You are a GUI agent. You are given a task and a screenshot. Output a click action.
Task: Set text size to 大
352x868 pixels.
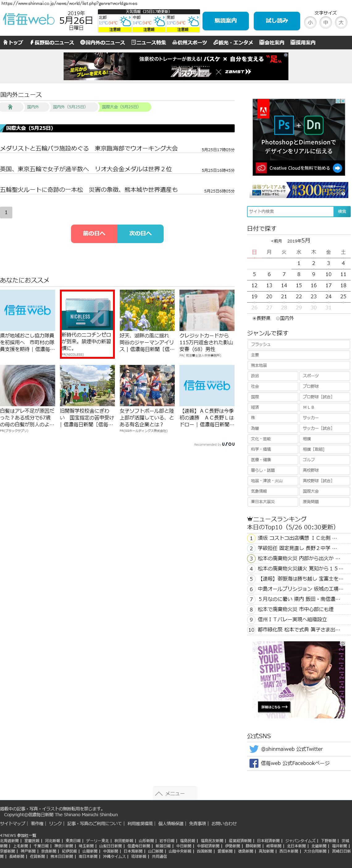coord(341,23)
